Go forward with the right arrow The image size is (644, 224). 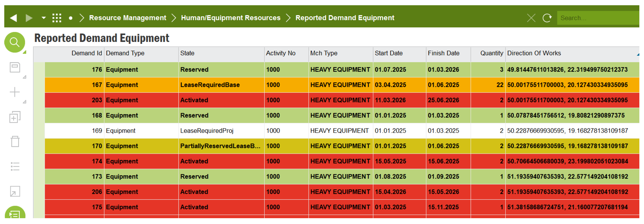(x=29, y=18)
